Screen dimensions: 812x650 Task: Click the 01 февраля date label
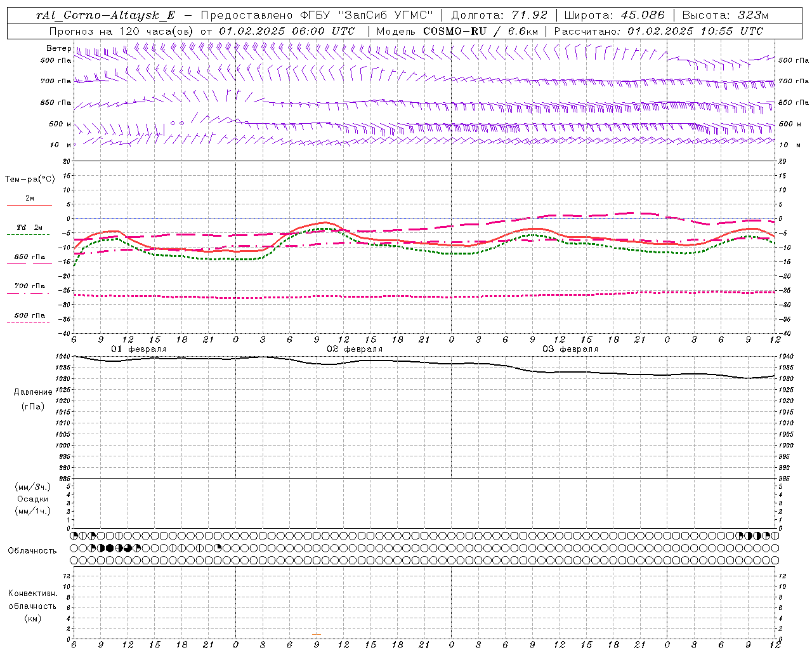(139, 349)
